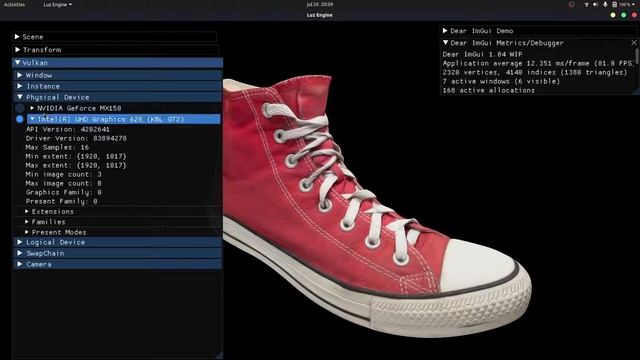This screenshot has height=360, width=640.
Task: Click the 'API Version: 4202641' text
Action: coord(68,129)
